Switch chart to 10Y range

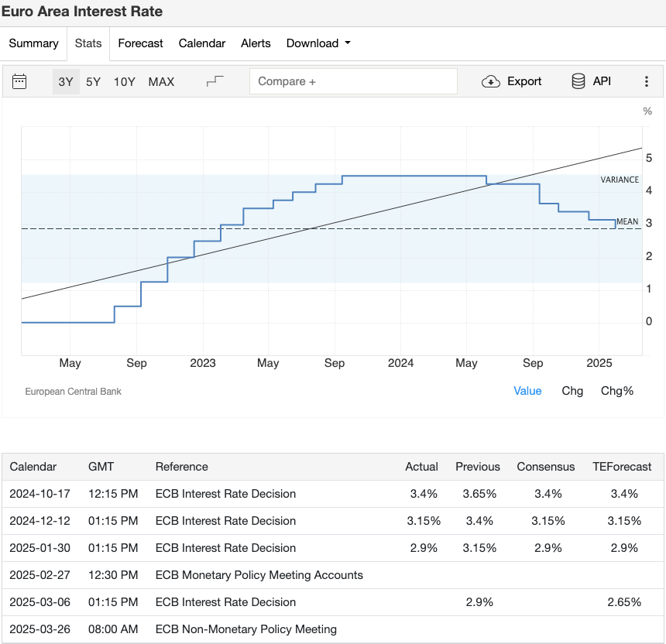(125, 81)
